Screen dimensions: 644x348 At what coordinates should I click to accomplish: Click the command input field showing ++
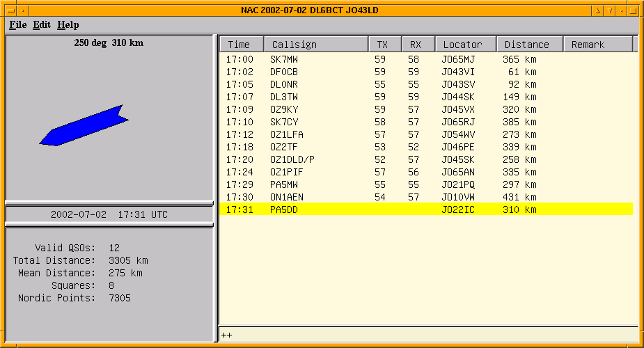[x=428, y=335]
